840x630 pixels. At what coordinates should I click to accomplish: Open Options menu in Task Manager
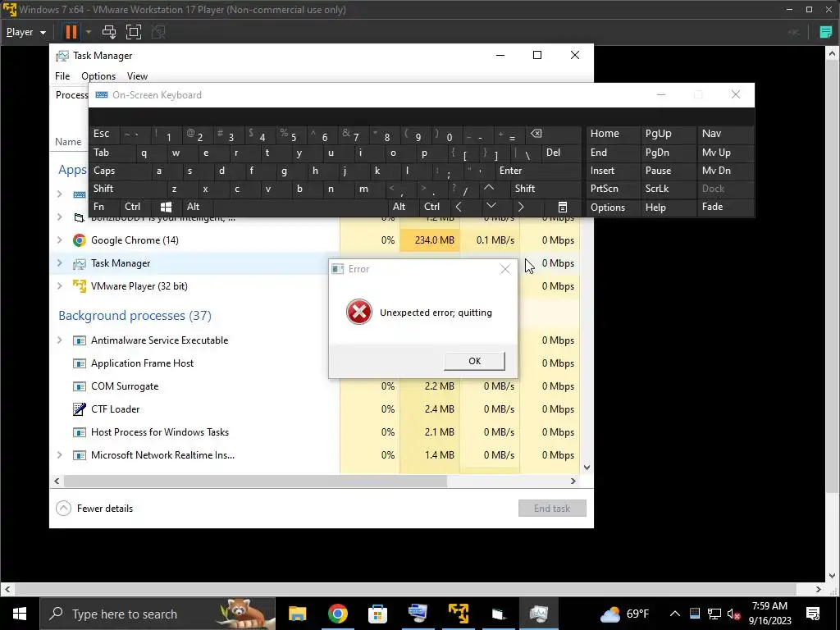pyautogui.click(x=98, y=76)
